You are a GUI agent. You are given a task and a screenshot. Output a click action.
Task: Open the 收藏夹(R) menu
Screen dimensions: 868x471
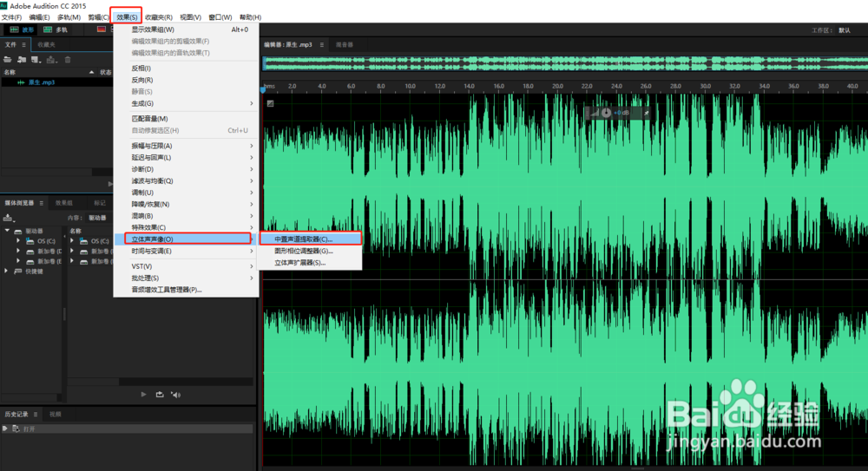point(159,17)
